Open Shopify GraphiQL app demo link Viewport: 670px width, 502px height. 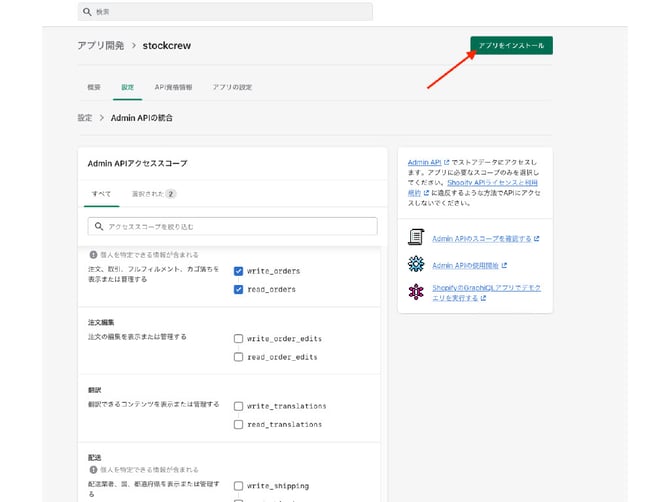click(486, 293)
